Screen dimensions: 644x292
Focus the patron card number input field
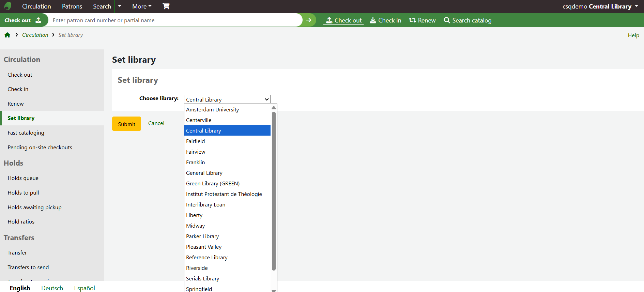175,20
